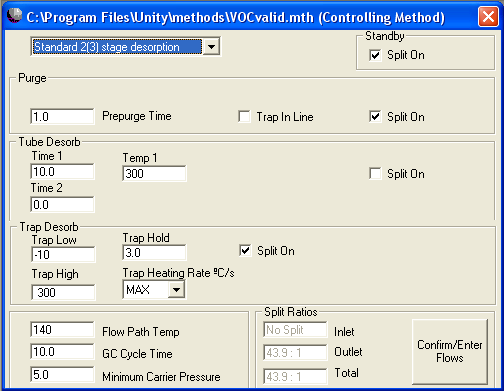Click the Flow Path Temp field

(x=62, y=330)
